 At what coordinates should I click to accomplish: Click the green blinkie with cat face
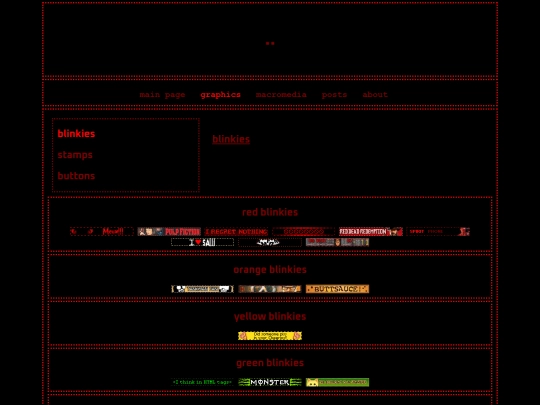pyautogui.click(x=338, y=382)
